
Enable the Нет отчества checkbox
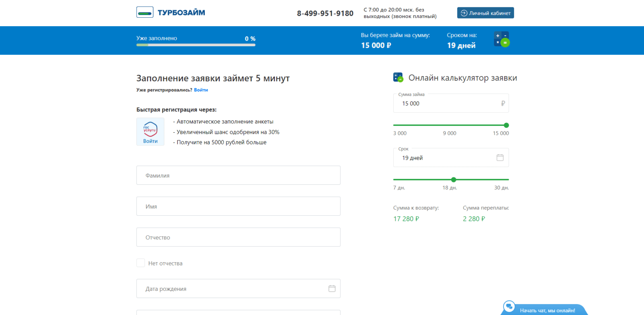(140, 263)
